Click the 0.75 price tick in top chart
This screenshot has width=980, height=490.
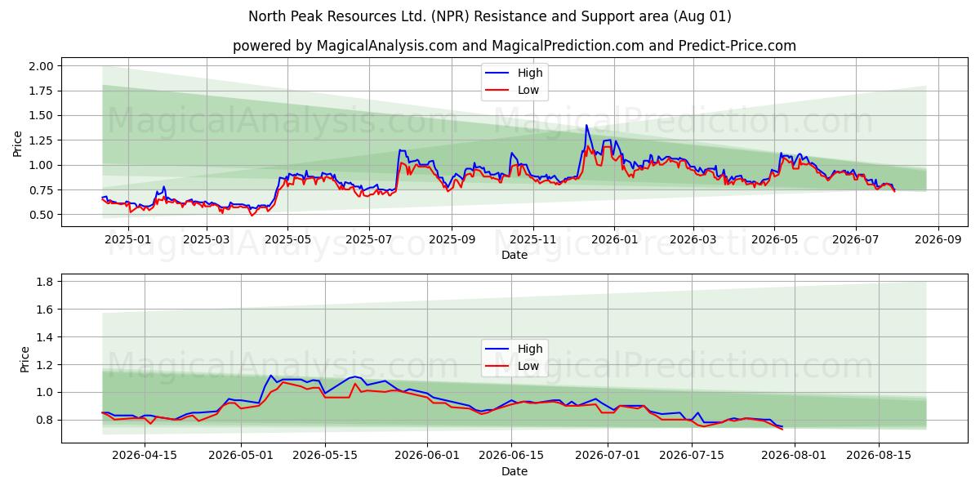(42, 190)
